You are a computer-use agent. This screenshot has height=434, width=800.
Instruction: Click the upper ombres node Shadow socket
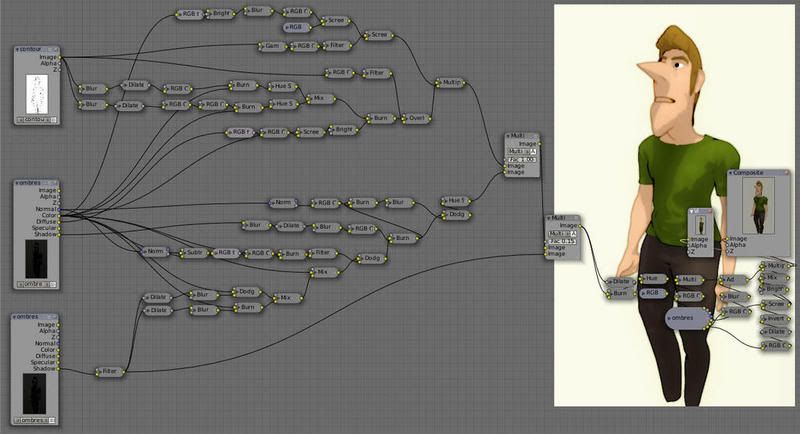click(x=59, y=234)
